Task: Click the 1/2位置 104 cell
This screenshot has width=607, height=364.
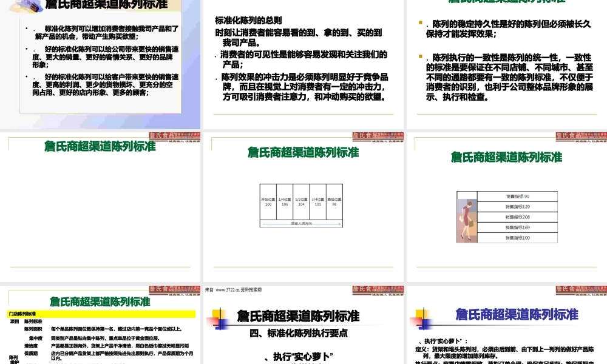Action: tap(301, 202)
